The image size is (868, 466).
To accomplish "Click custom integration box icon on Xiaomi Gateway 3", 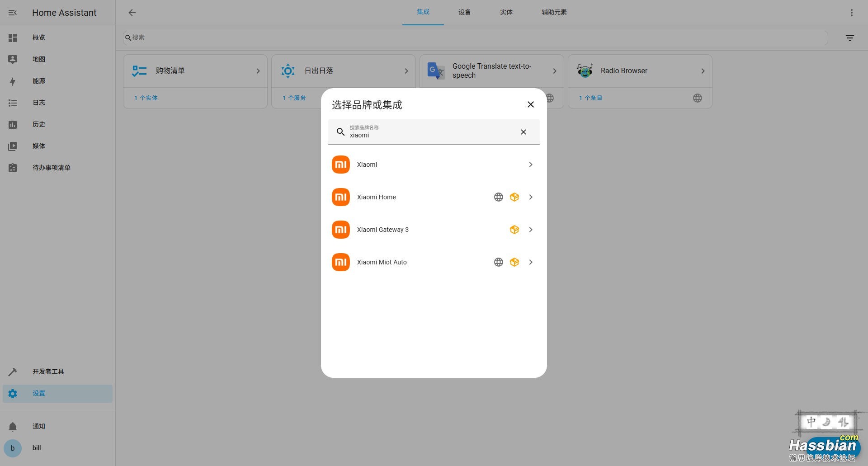I will coord(514,230).
